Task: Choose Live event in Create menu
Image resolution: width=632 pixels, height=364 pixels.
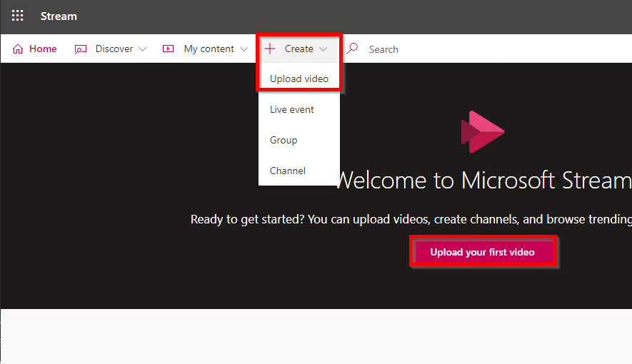Action: pyautogui.click(x=292, y=109)
